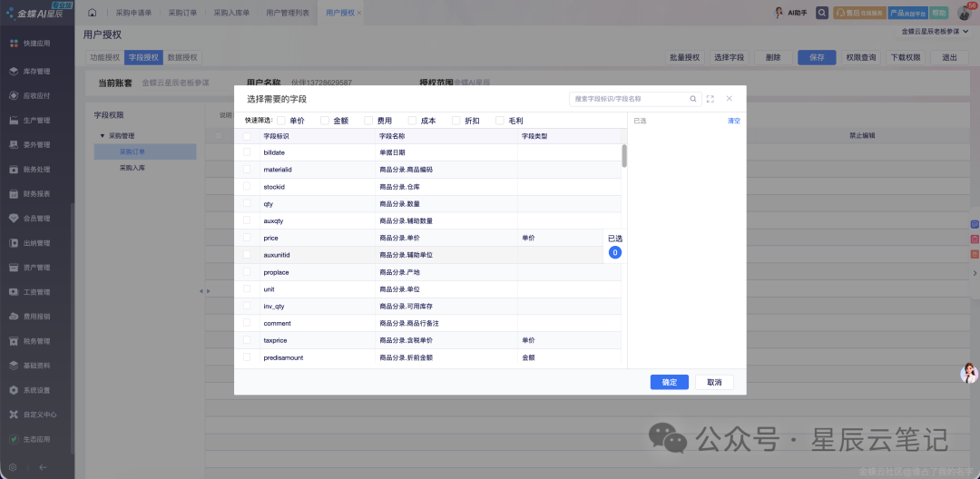Screen dimensions: 980x479
Task: Click the field list vertical scrollbar
Action: click(624, 155)
